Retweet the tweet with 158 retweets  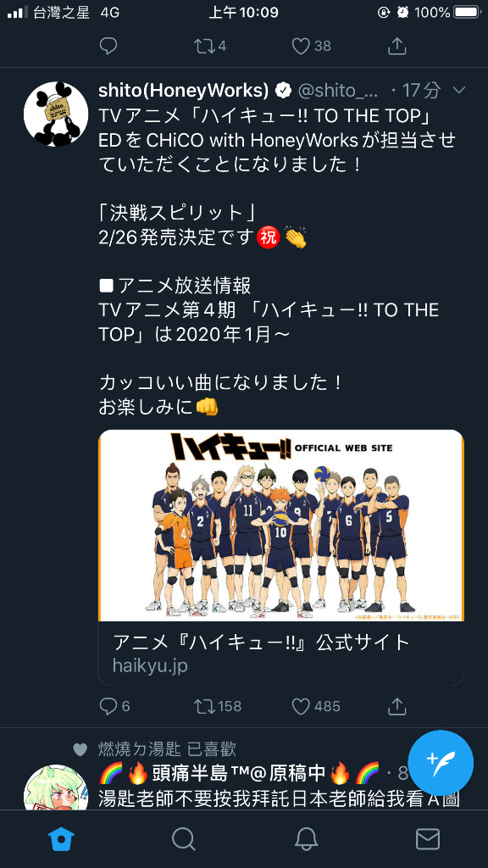218,706
